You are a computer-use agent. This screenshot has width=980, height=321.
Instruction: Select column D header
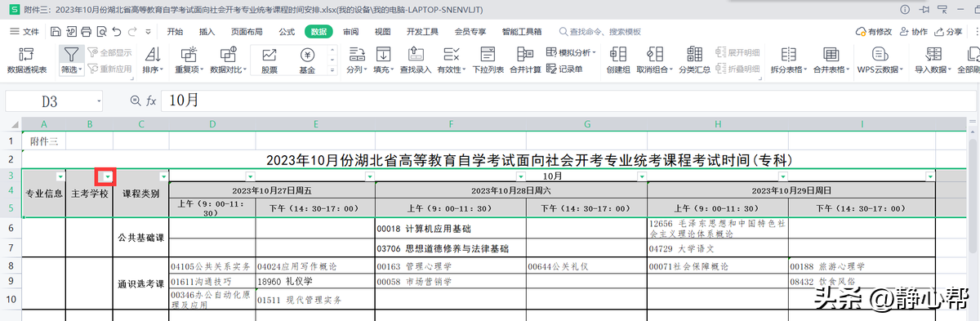(x=212, y=124)
